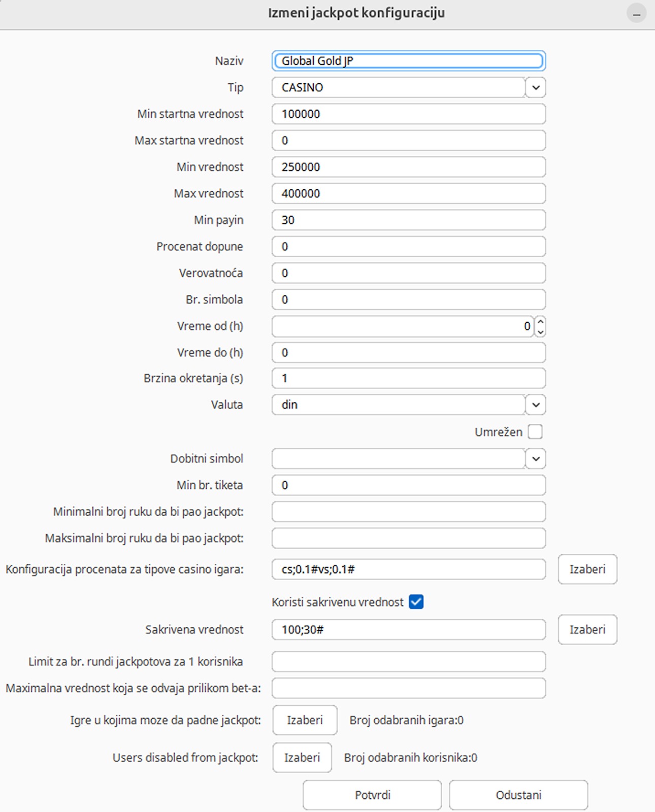Focus the Maksimalni broj ruku field
The image size is (655, 812).
pos(409,538)
